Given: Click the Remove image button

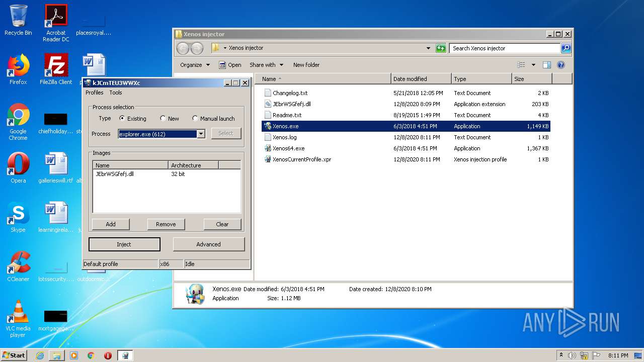Looking at the screenshot, I should pos(166,224).
